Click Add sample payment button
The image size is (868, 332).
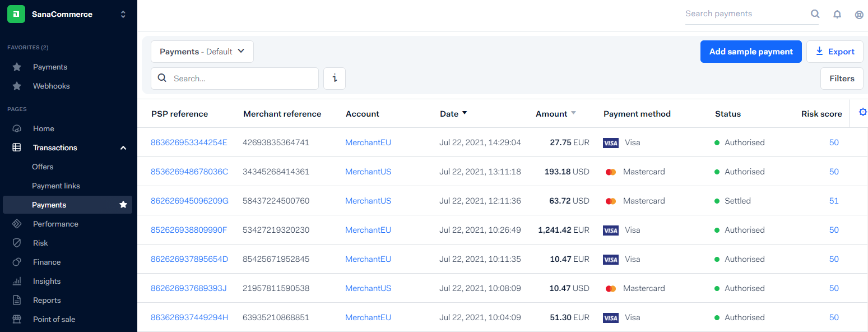(x=751, y=52)
